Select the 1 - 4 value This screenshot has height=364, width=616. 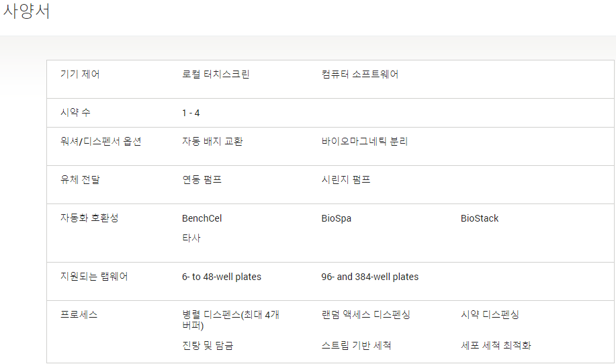pyautogui.click(x=191, y=113)
